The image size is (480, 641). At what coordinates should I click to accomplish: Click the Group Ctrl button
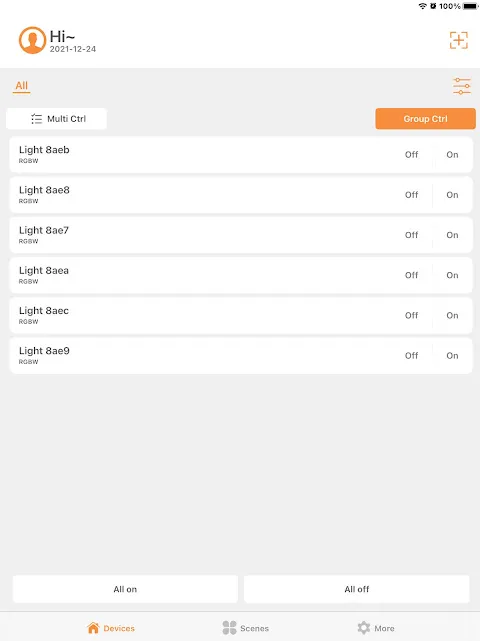[x=426, y=119]
